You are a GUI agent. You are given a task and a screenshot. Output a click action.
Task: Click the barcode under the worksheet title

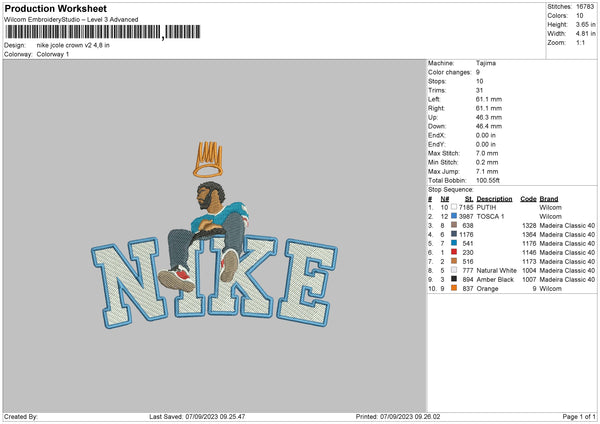(103, 32)
